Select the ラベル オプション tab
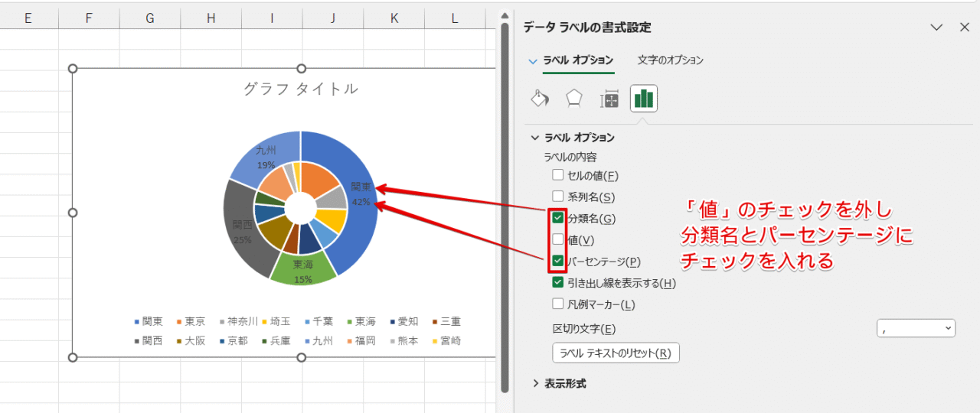 click(578, 60)
